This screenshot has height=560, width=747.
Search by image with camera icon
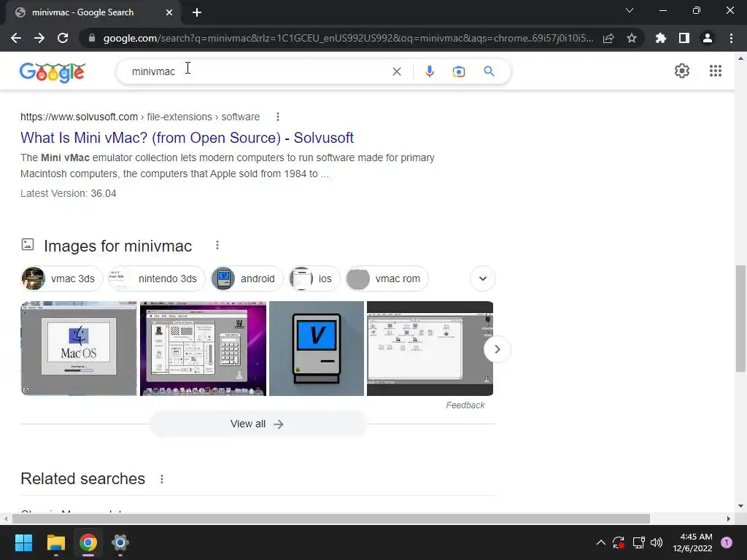(459, 71)
